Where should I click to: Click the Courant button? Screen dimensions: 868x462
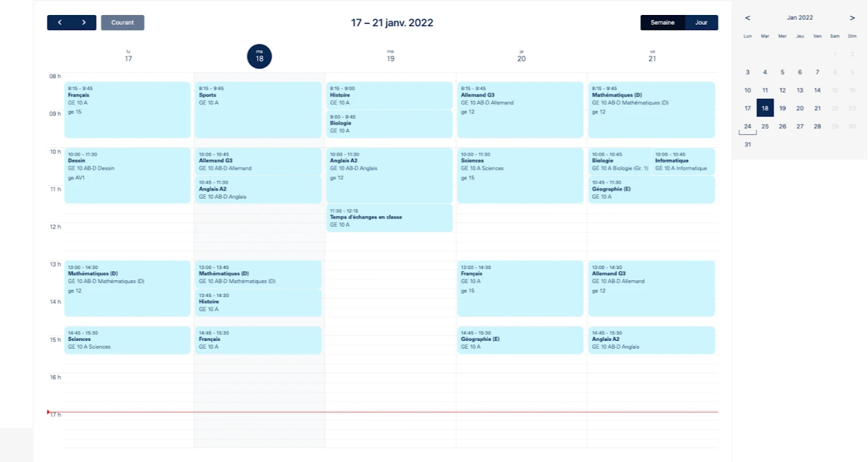(x=123, y=23)
